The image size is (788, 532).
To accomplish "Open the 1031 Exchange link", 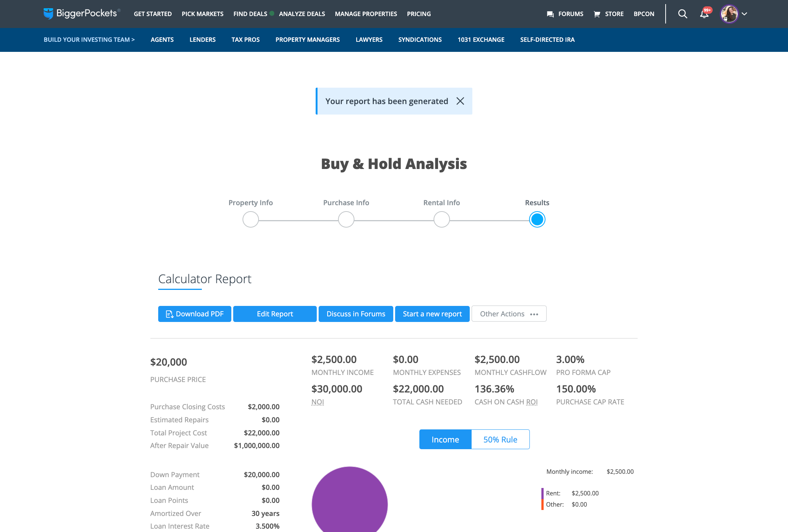I will coord(481,40).
